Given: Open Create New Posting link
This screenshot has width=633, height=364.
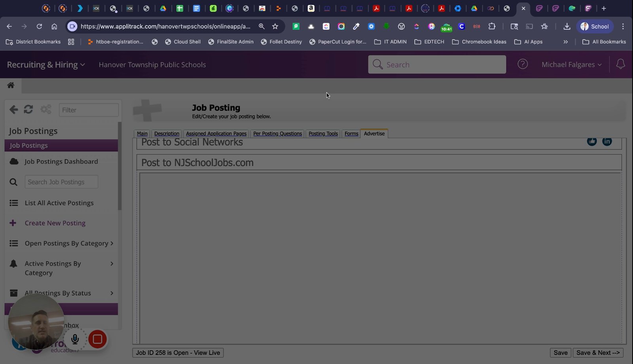Looking at the screenshot, I should [x=55, y=223].
